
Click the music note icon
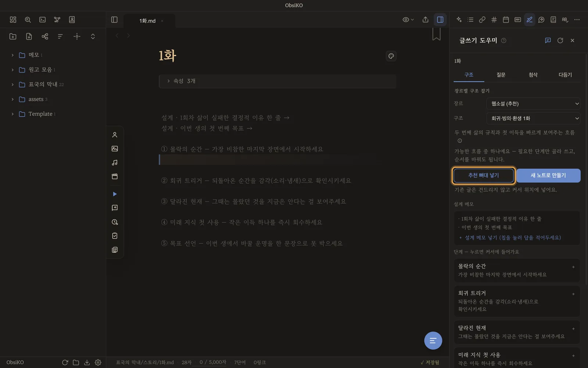(115, 163)
